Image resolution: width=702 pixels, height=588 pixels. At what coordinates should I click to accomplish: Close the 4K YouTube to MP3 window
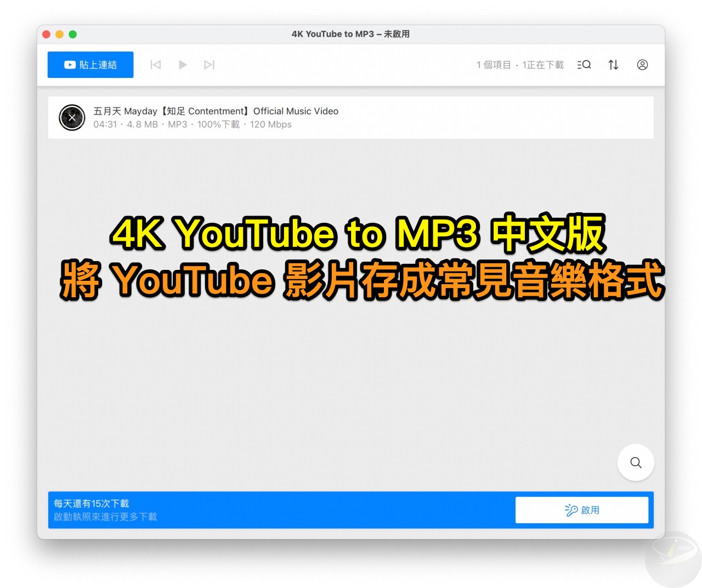click(x=47, y=34)
